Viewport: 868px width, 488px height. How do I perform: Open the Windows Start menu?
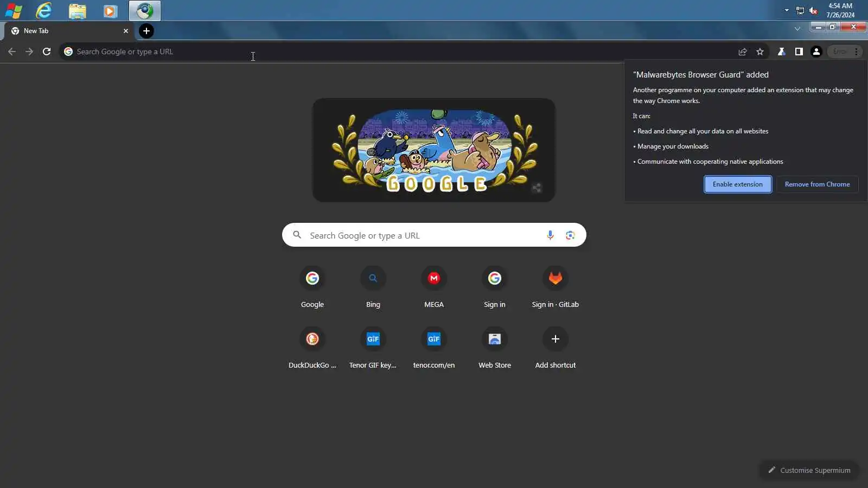[x=14, y=10]
